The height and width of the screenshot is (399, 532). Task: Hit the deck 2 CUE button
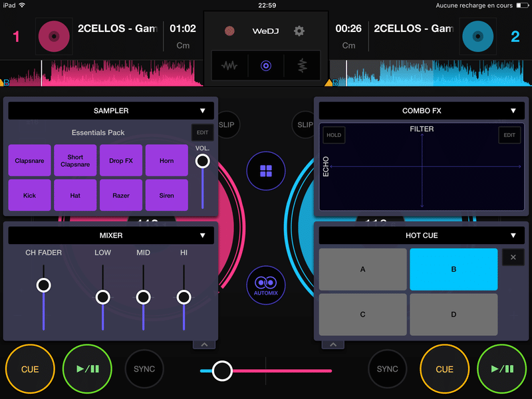tap(444, 369)
